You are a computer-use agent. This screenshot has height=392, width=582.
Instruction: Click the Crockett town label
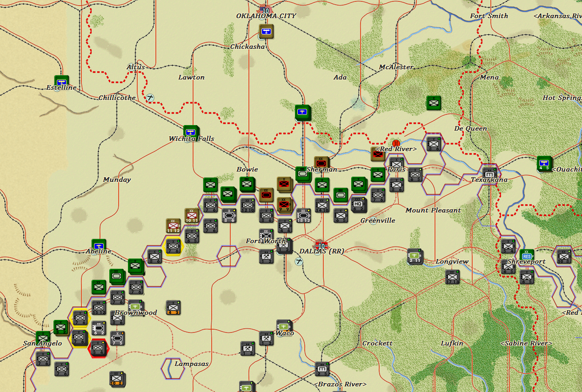tap(377, 343)
